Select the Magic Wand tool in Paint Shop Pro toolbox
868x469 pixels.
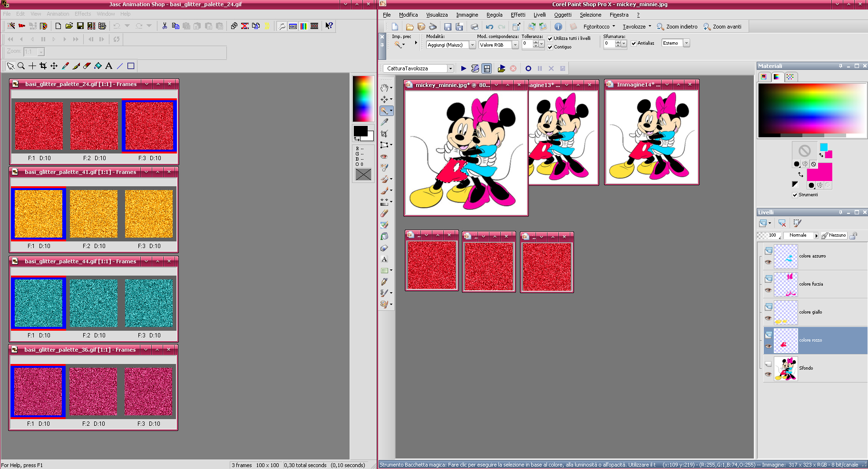tap(385, 111)
